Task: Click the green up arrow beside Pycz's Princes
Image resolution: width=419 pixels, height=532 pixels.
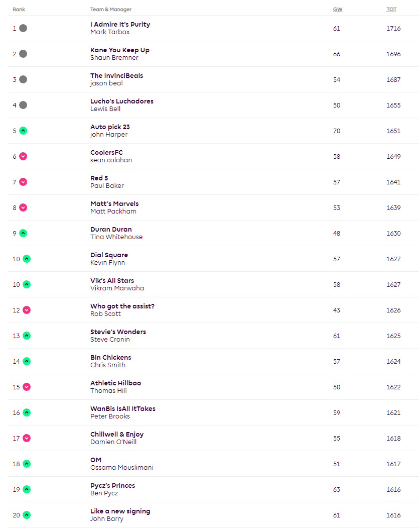Action: (x=27, y=489)
